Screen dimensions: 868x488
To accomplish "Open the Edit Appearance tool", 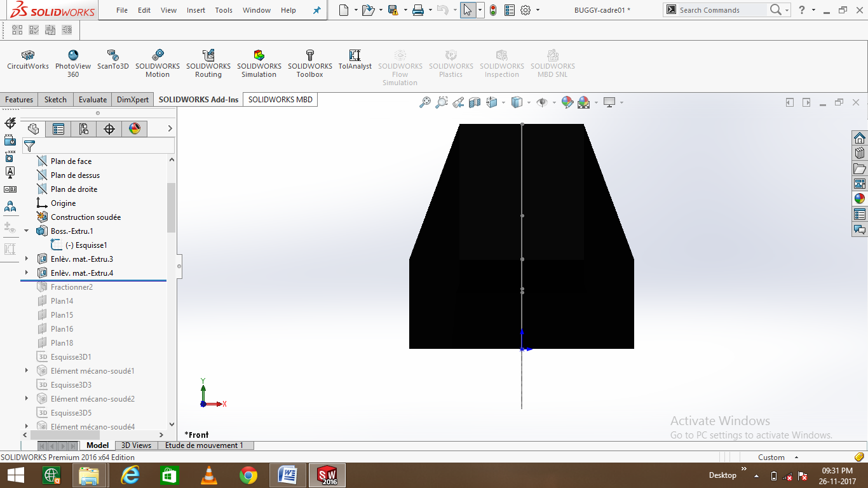I will (567, 102).
